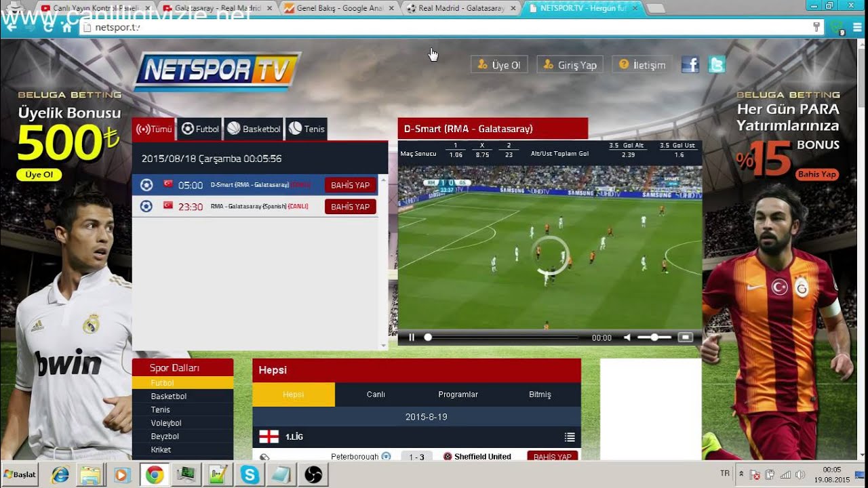The image size is (868, 488).
Task: Click soccer ball icon of the 05:00 match
Action: [x=146, y=185]
